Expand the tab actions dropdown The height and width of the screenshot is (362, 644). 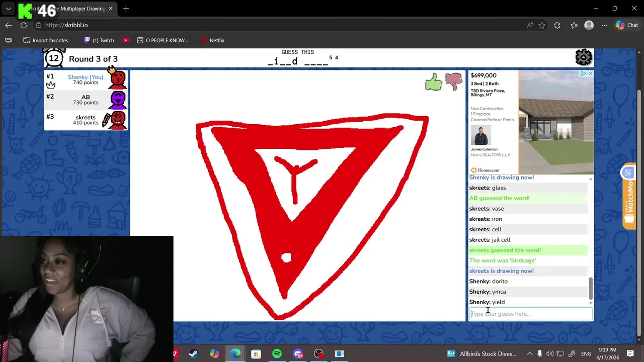9,9
